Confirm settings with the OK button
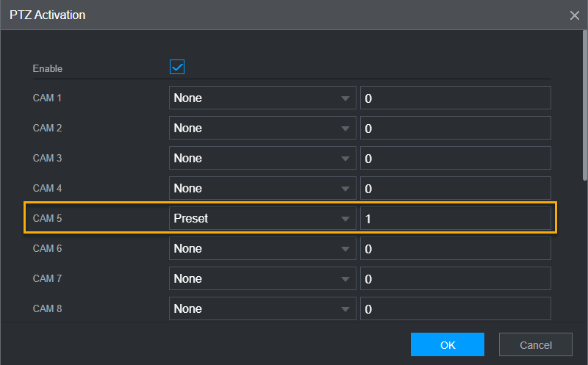This screenshot has width=588, height=365. coord(447,344)
